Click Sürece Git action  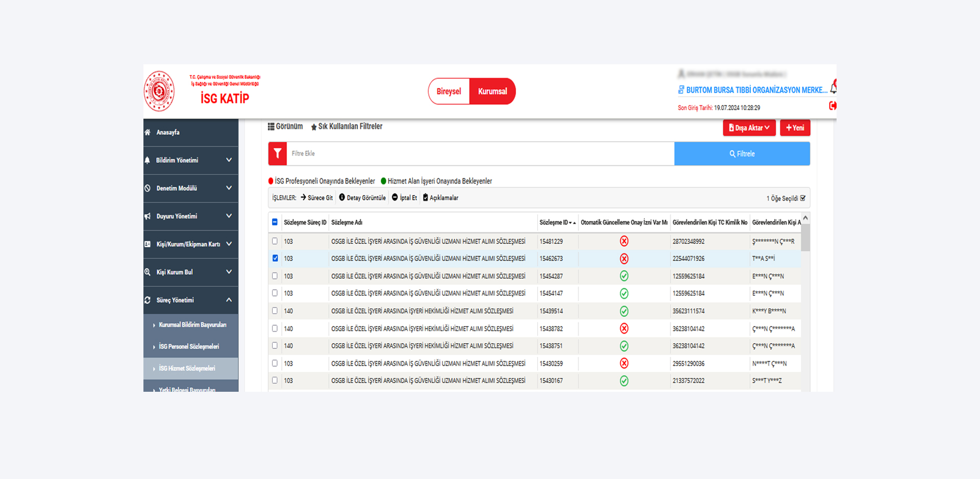[x=316, y=198]
